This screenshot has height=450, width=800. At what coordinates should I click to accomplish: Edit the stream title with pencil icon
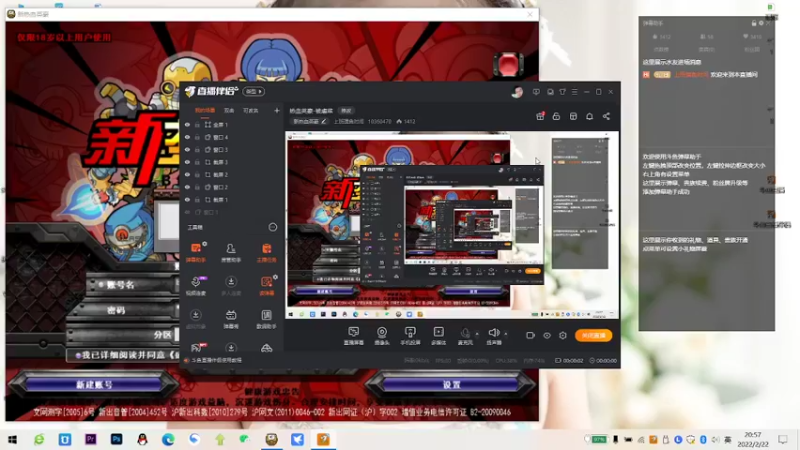click(323, 121)
